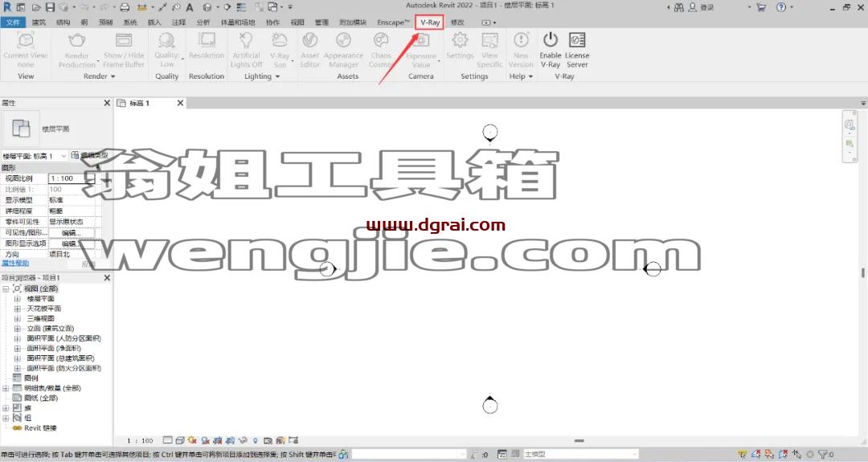Screen dimensions: 868x462
Task: Click the 编辑类型 edit type button
Action: [x=90, y=156]
